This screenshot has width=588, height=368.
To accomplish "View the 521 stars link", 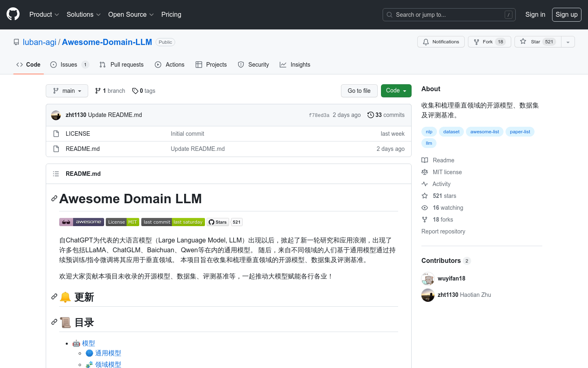I will [x=439, y=196].
